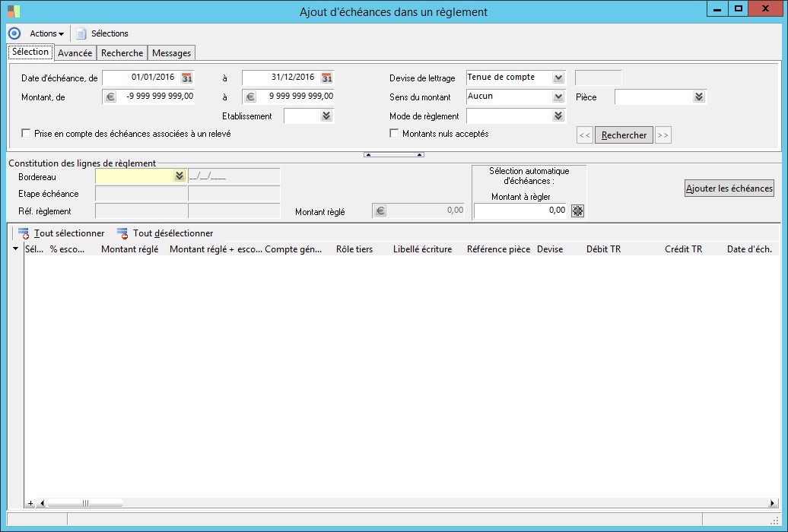Open calendar for end due date
This screenshot has width=788, height=532.
click(x=327, y=78)
